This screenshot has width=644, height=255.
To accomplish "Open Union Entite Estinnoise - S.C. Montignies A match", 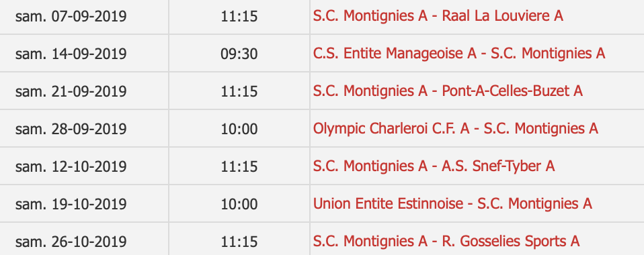I will pyautogui.click(x=452, y=204).
